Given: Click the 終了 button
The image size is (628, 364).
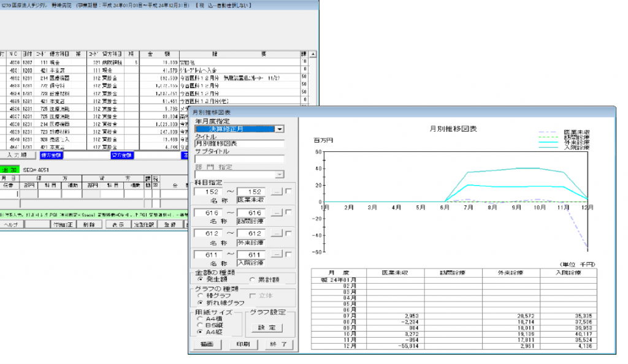Looking at the screenshot, I should 279,344.
